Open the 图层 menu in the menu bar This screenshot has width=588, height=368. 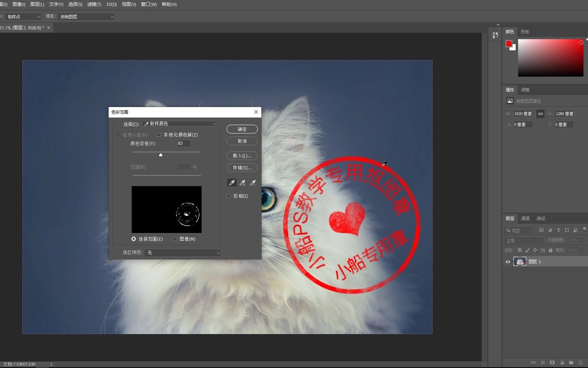pyautogui.click(x=37, y=4)
